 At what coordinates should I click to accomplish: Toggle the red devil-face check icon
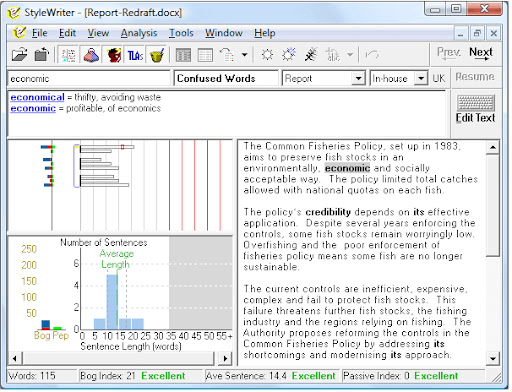114,55
